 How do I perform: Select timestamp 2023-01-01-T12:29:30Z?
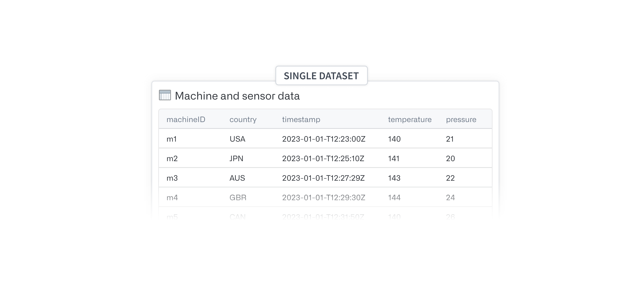point(324,198)
